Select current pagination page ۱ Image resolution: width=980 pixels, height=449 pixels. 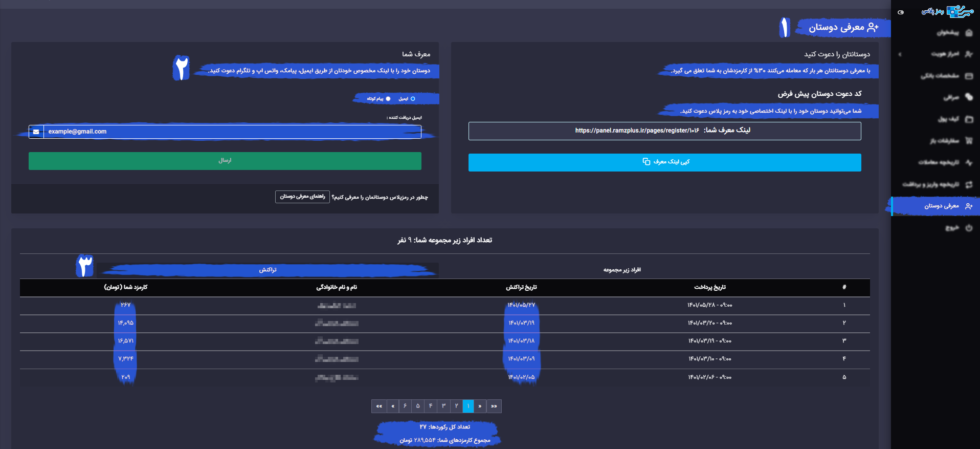tap(468, 406)
